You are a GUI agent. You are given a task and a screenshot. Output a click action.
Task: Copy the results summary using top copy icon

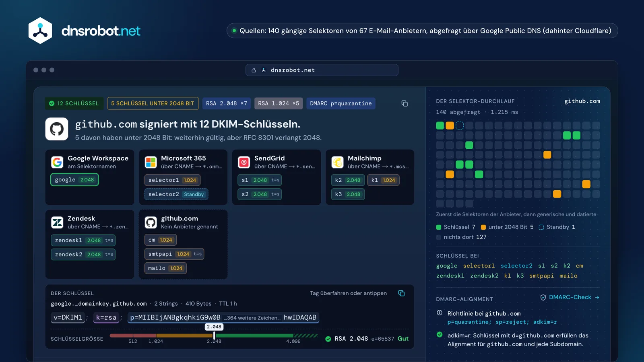click(x=405, y=103)
